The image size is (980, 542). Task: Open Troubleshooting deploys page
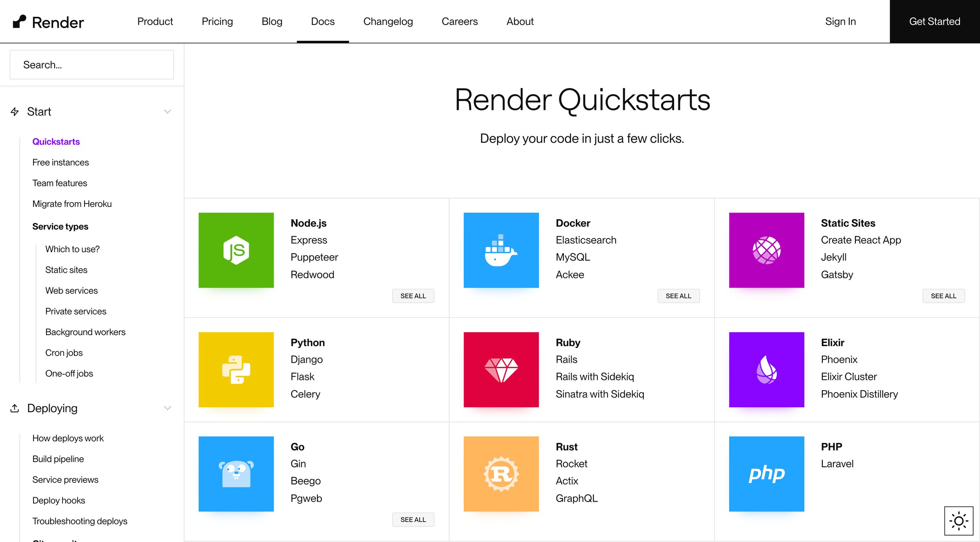(x=80, y=521)
